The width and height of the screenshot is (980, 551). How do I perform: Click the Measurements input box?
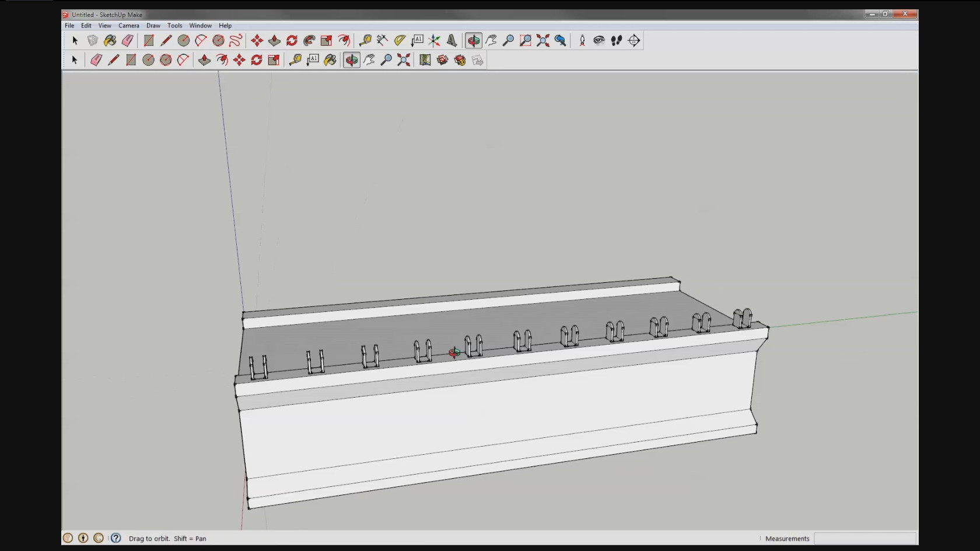click(x=865, y=538)
